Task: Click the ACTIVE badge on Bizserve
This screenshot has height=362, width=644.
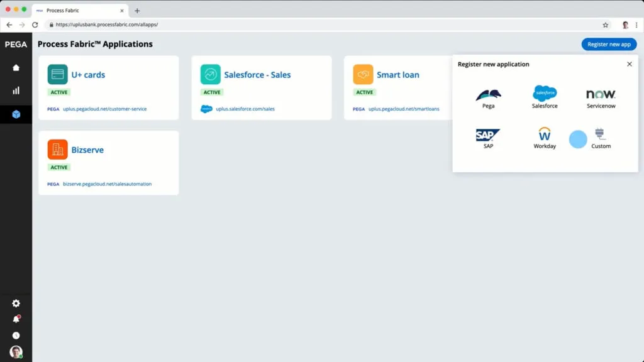Action: point(59,167)
